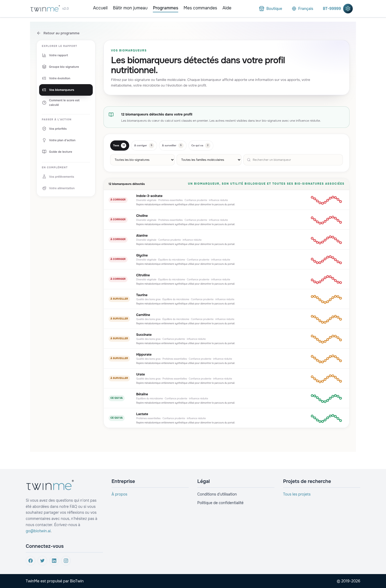This screenshot has height=588, width=386.
Task: Open the Français language selector
Action: click(x=303, y=9)
